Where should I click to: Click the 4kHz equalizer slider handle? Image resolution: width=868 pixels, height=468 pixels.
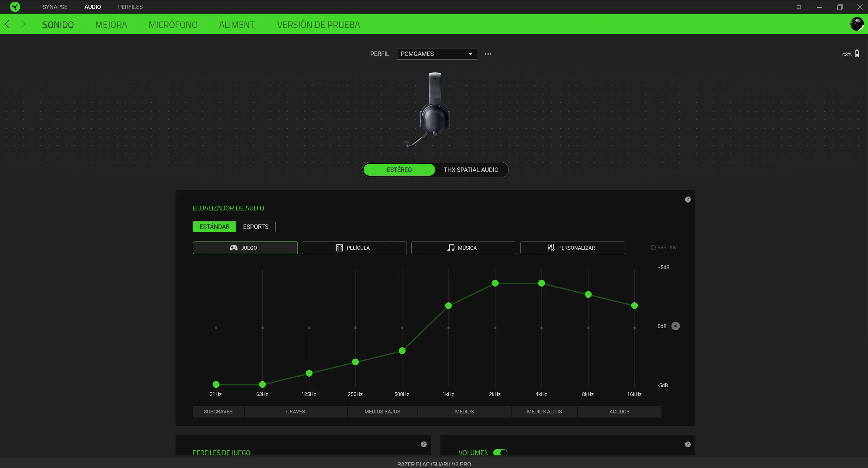[542, 283]
